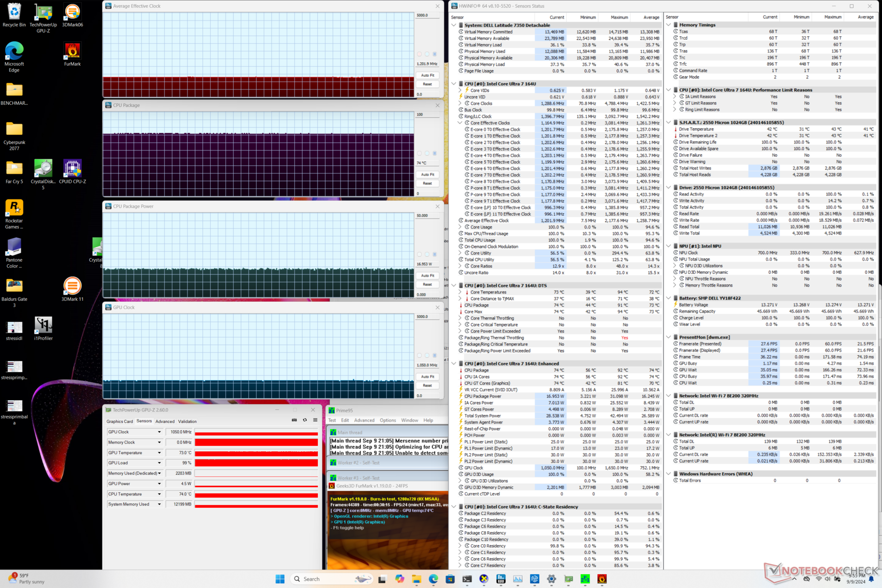
Task: Expand the Core Temperatures row
Action: coord(460,292)
